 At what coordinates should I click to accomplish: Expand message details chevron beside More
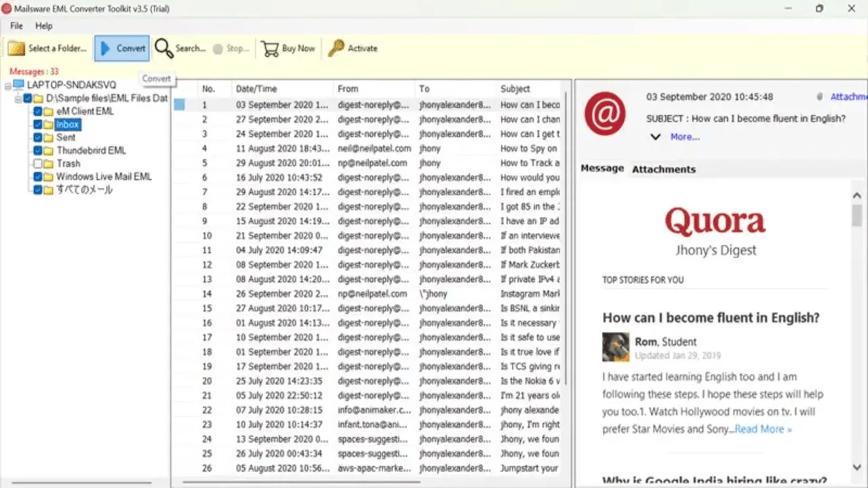point(655,137)
